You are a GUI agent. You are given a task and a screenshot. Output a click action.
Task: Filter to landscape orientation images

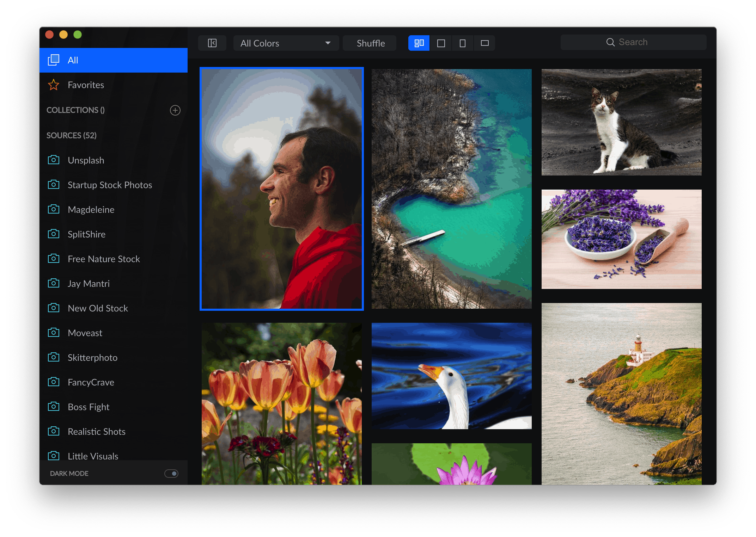[x=484, y=43]
